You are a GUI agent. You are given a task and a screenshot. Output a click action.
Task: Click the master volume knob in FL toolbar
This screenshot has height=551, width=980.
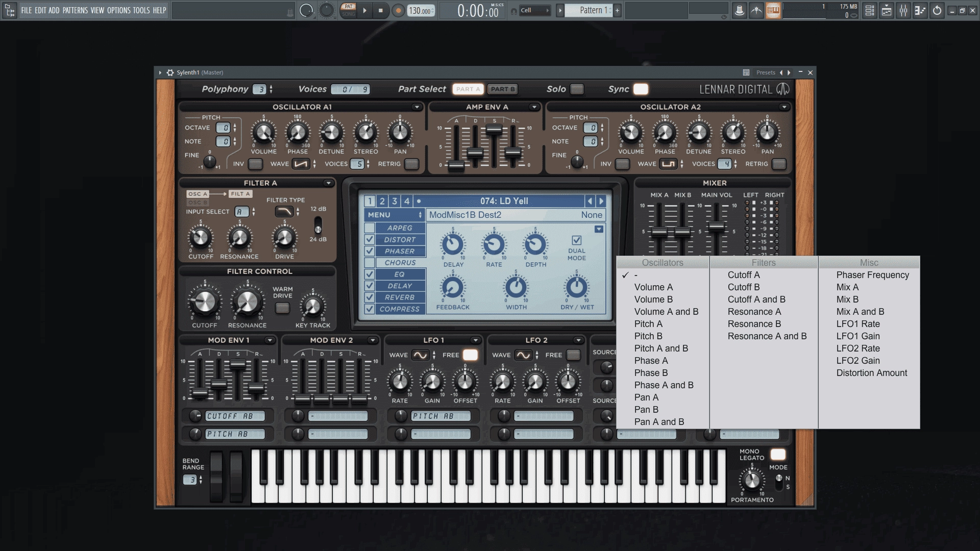click(306, 10)
